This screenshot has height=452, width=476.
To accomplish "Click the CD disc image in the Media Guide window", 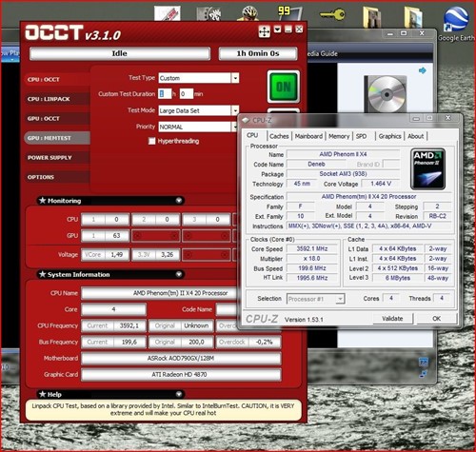I will (x=386, y=94).
